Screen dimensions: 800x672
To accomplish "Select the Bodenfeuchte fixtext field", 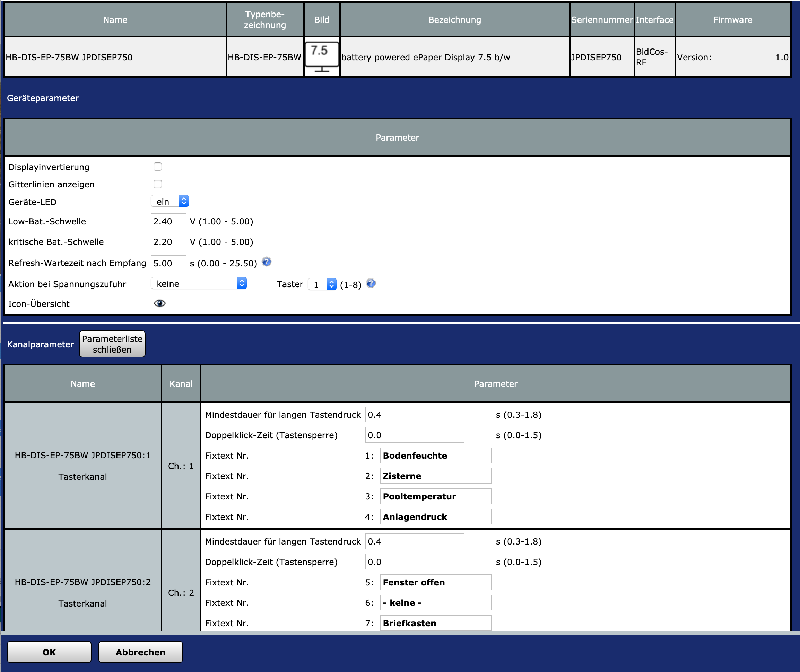I will tap(435, 456).
